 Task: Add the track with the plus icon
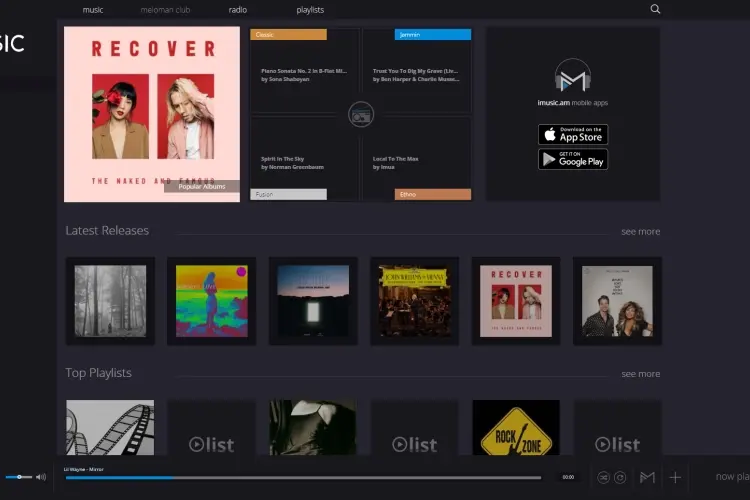(x=675, y=477)
